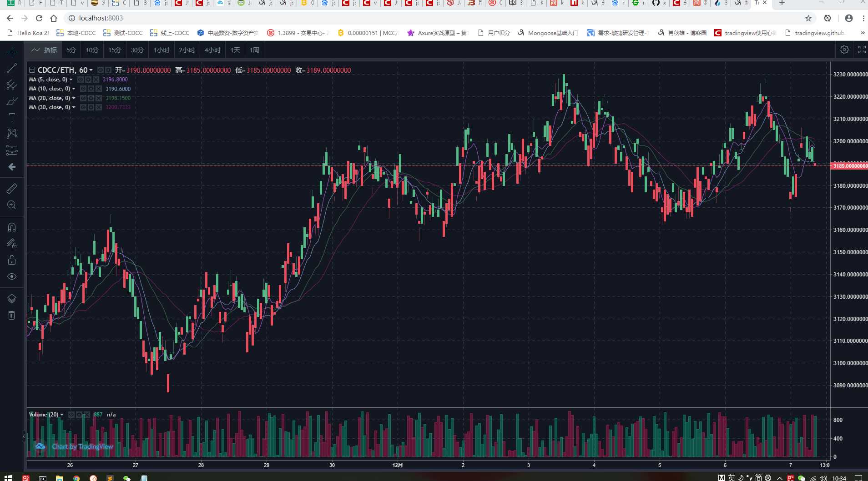Enter fullscreen chart mode
The width and height of the screenshot is (868, 481).
[x=862, y=50]
